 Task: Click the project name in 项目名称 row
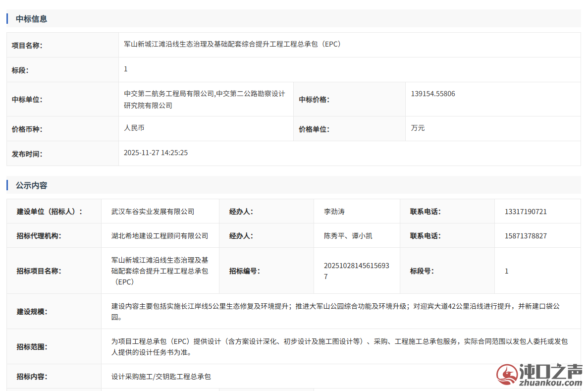click(232, 44)
